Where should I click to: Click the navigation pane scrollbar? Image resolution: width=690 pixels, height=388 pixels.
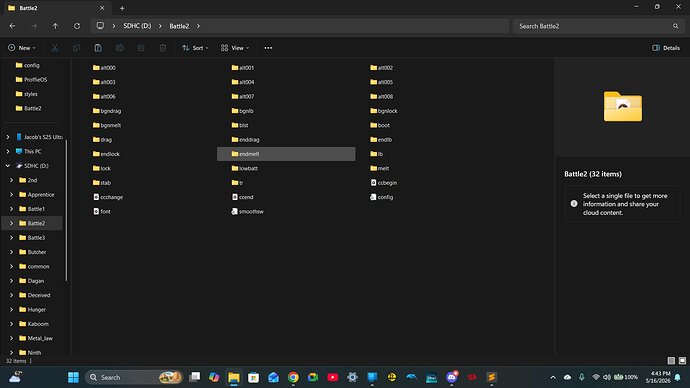coord(66,210)
